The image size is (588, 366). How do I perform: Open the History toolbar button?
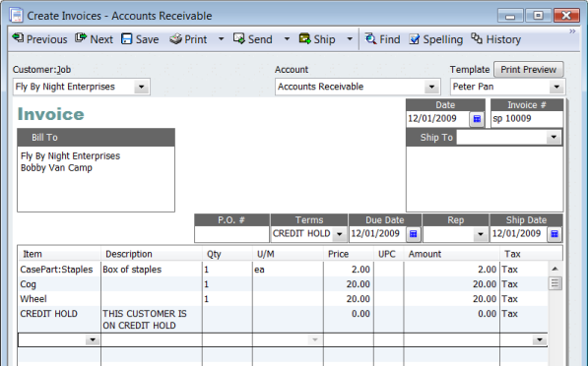coord(495,39)
